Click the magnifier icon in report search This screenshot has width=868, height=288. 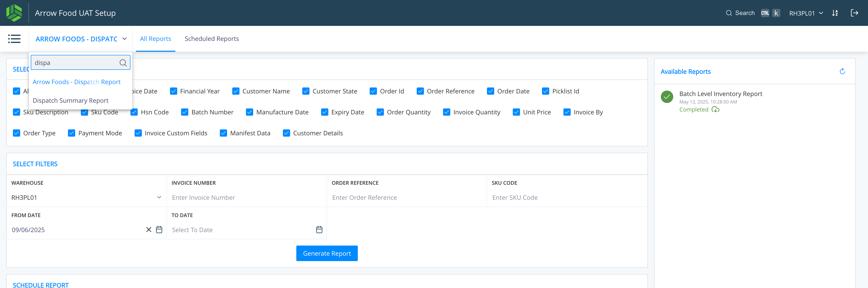pos(123,63)
